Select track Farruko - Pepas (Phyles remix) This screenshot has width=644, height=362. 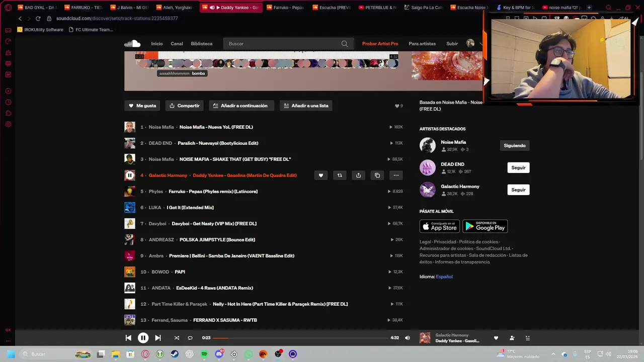coord(213,192)
